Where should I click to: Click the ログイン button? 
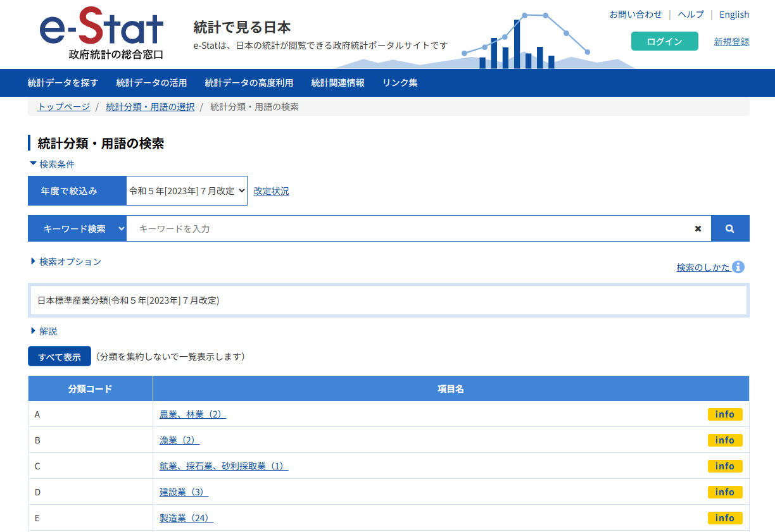coord(665,41)
